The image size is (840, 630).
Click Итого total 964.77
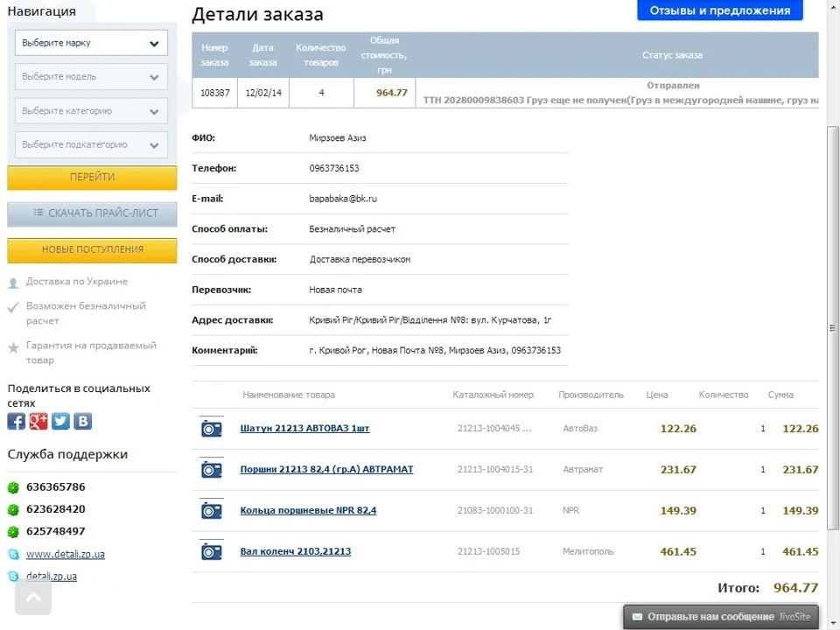[795, 588]
